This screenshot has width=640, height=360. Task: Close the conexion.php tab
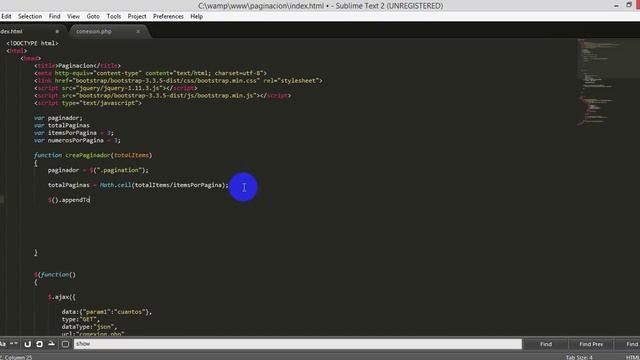point(138,31)
